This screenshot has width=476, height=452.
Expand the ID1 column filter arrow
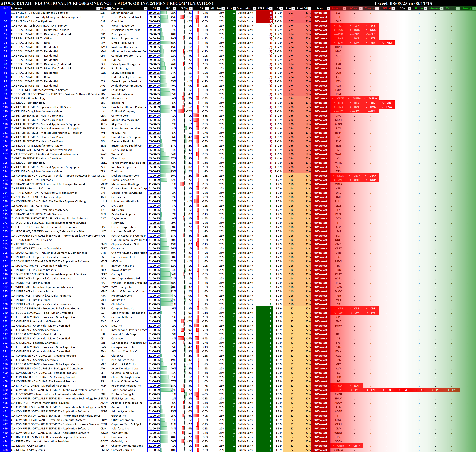click(158, 8)
